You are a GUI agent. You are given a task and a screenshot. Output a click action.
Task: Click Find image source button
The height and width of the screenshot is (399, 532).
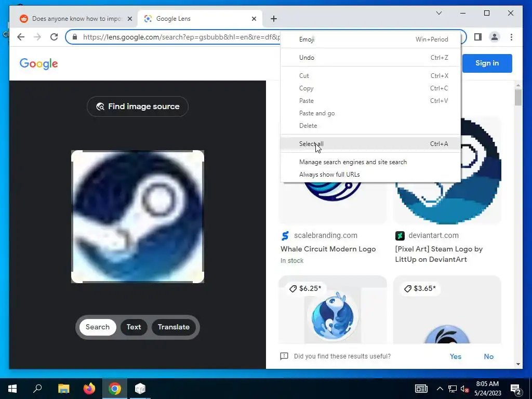137,107
